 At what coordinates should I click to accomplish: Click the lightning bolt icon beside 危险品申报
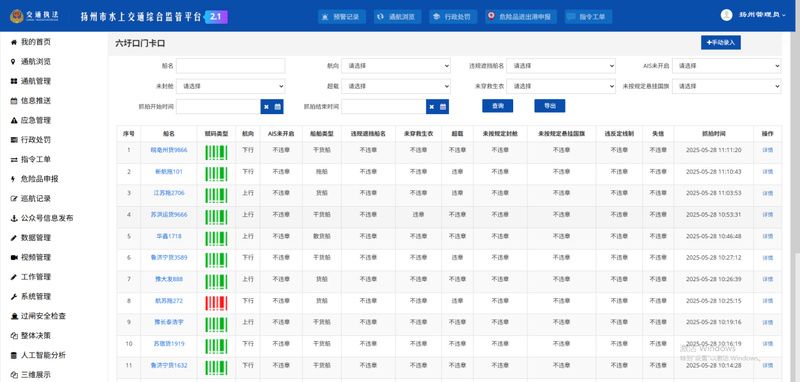(x=13, y=179)
